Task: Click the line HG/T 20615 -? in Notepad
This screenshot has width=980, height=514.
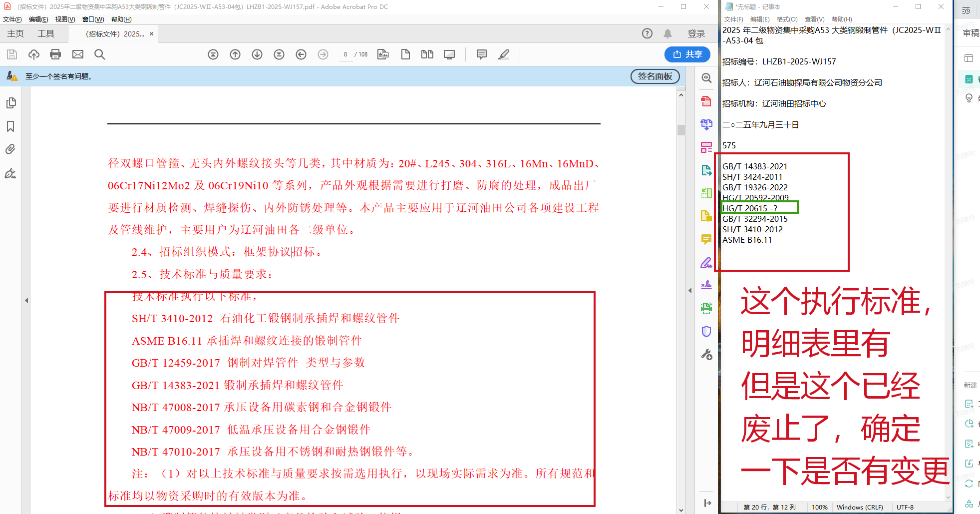Action: tap(750, 208)
